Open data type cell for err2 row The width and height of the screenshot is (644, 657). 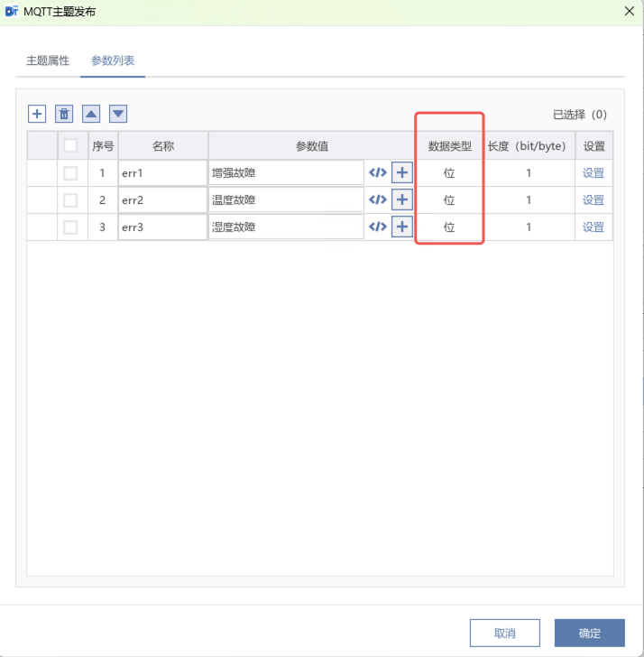pos(449,200)
